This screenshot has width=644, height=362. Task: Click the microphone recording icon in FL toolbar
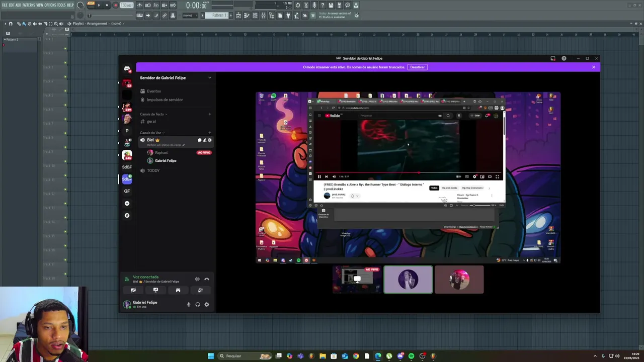pos(314,5)
